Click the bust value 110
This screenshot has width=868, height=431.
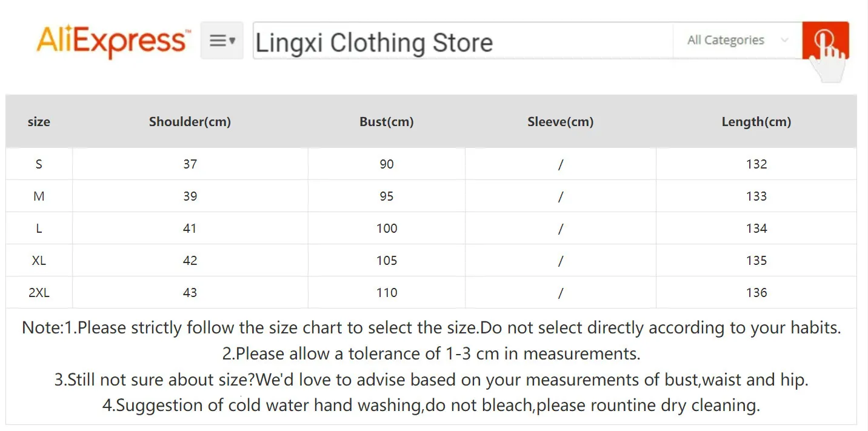coord(386,293)
